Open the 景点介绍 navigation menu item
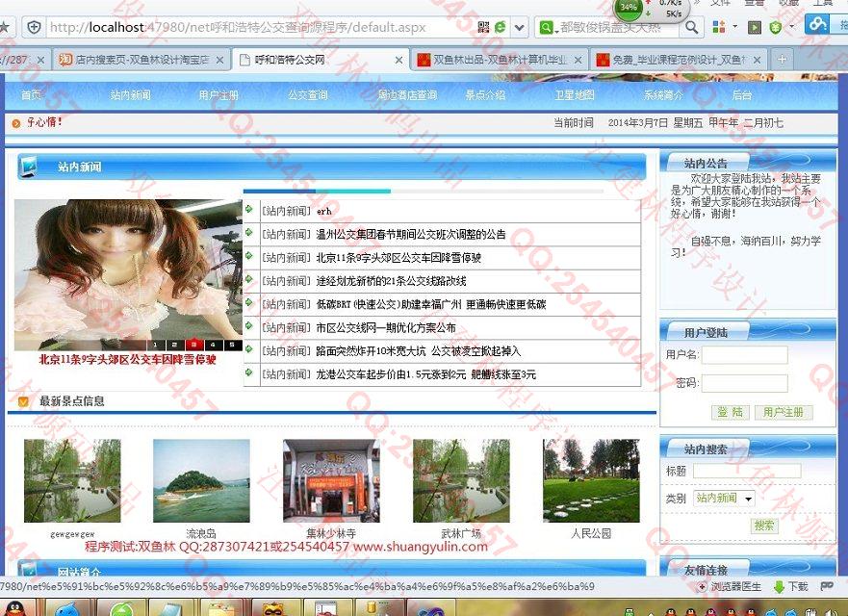This screenshot has height=616, width=848. point(485,95)
